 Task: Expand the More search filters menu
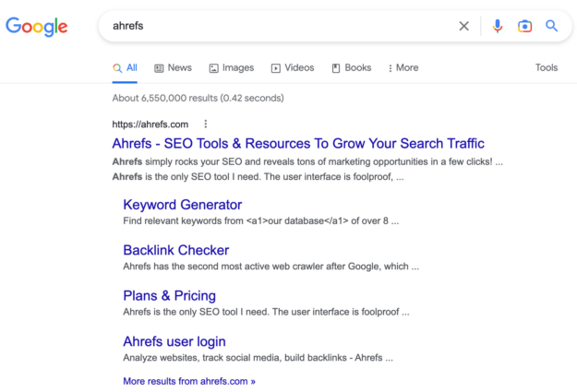click(x=403, y=68)
